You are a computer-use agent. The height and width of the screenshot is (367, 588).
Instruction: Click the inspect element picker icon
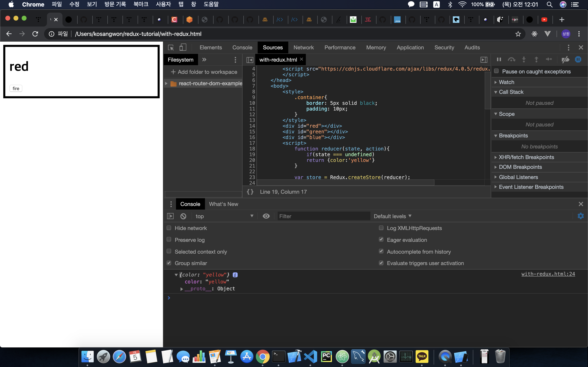(x=171, y=48)
